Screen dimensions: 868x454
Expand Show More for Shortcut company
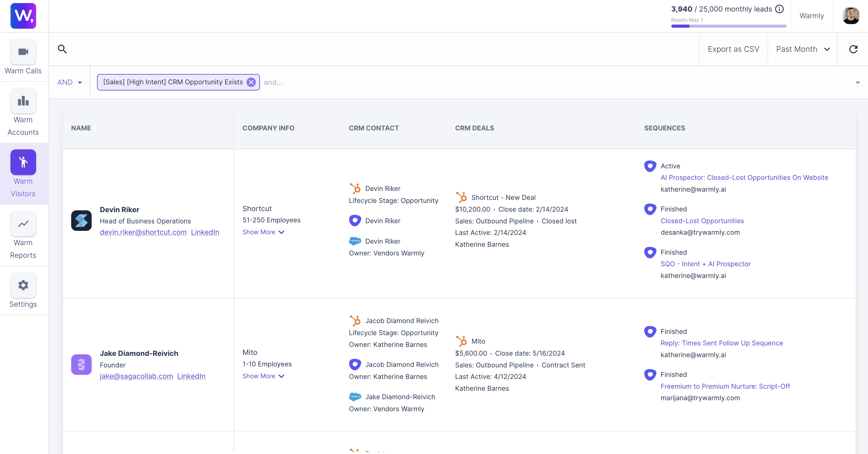pyautogui.click(x=263, y=232)
